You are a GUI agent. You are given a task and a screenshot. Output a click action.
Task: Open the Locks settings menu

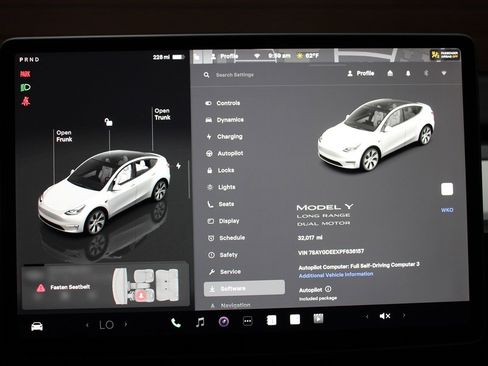[x=220, y=170]
